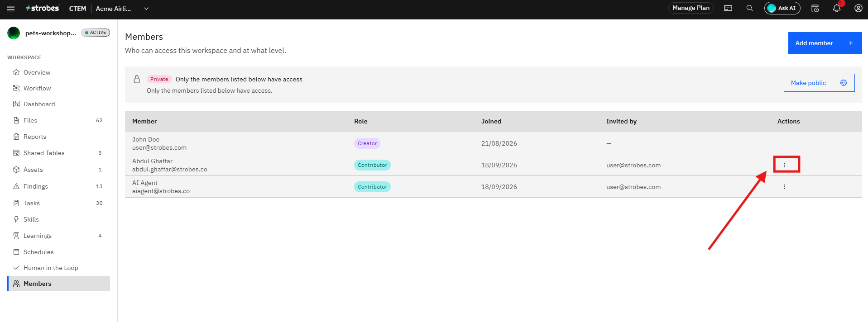Click the Role column header
The height and width of the screenshot is (322, 868).
(x=361, y=121)
